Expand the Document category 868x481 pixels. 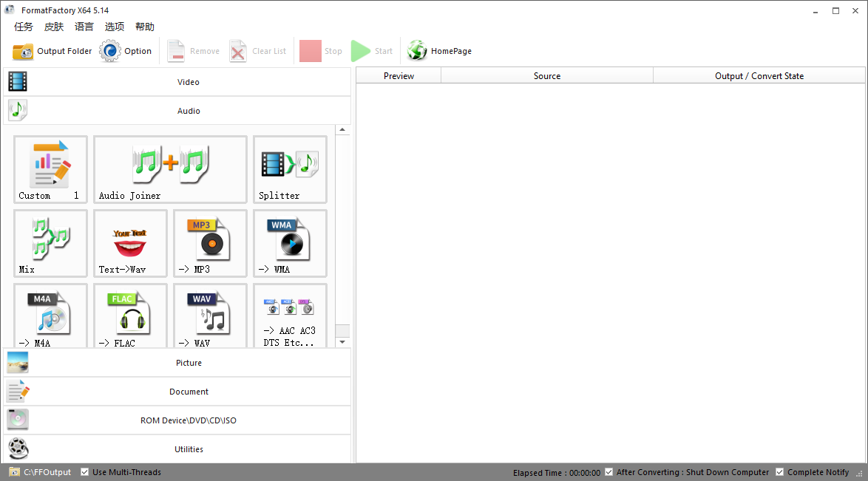pyautogui.click(x=177, y=392)
